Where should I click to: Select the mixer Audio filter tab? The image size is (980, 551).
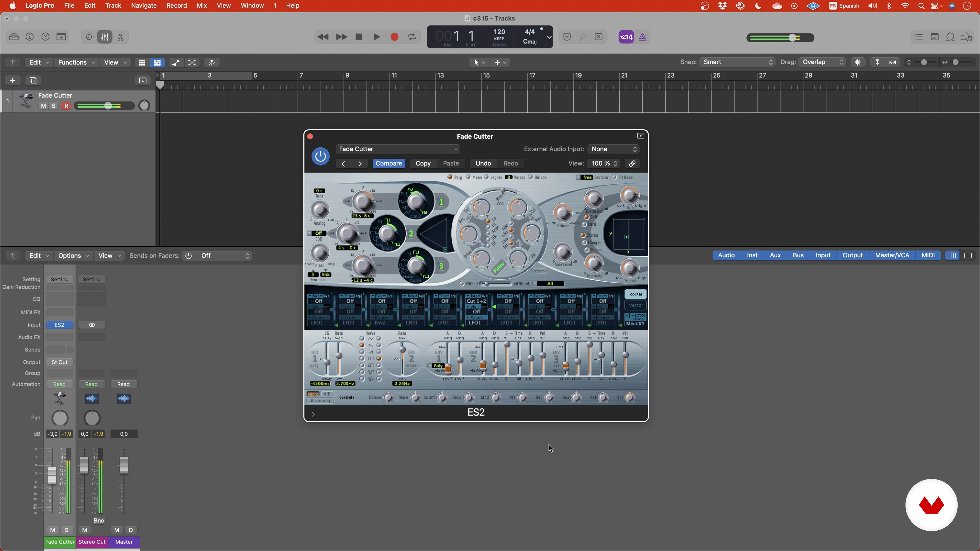[x=726, y=255]
